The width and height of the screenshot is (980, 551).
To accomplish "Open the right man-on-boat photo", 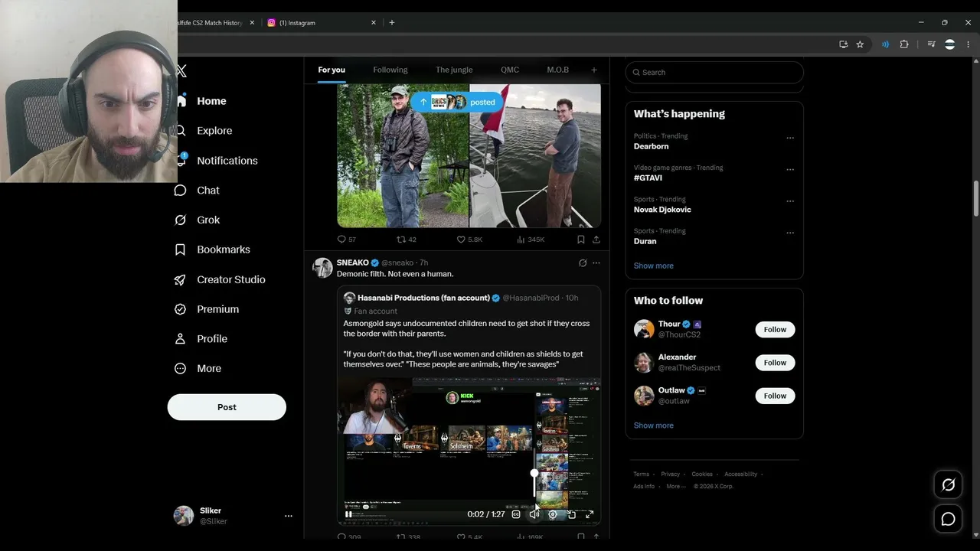I will pyautogui.click(x=535, y=155).
